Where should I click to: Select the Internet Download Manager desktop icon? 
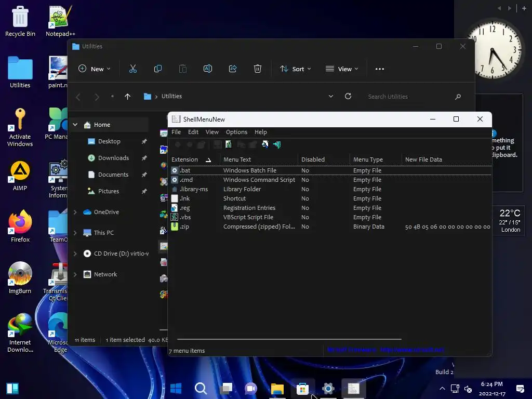[x=20, y=333]
